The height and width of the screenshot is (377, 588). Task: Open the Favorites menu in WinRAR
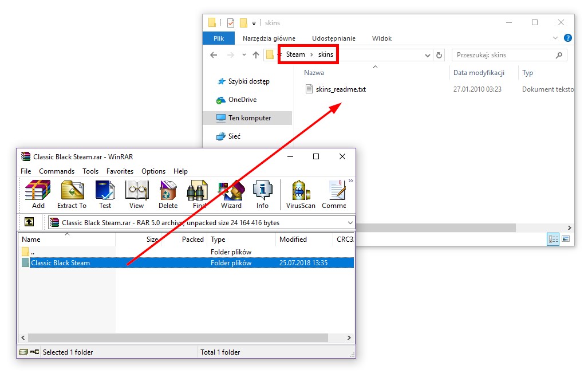coord(120,171)
